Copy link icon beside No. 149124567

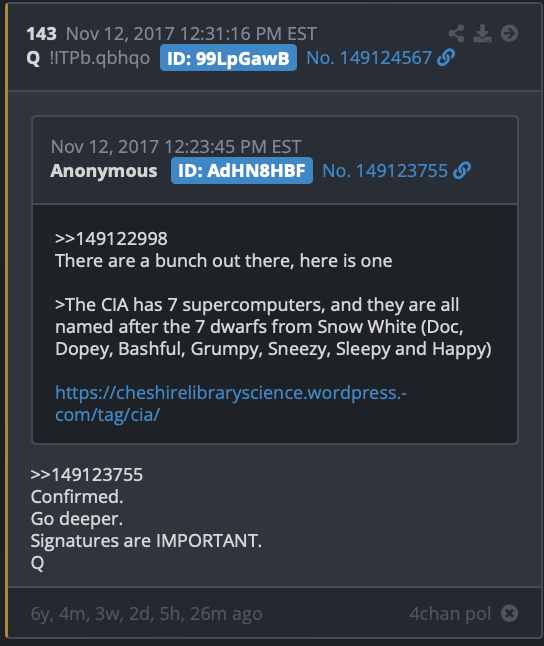click(x=446, y=58)
